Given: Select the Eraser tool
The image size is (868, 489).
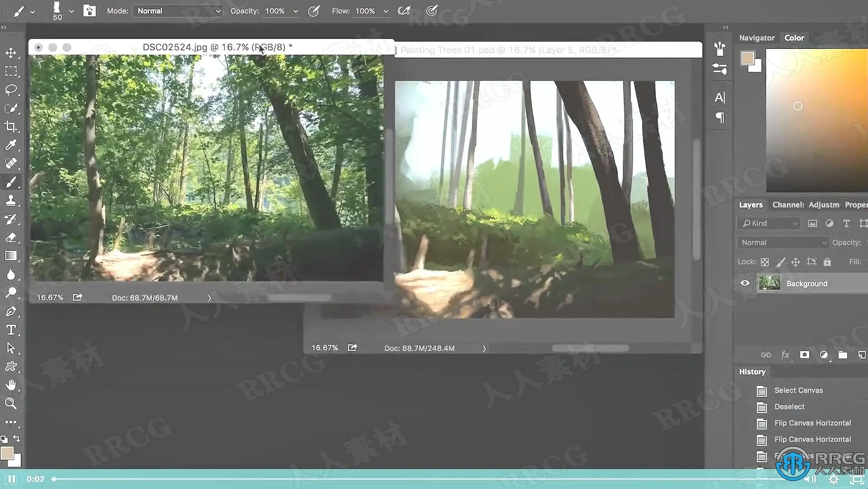Looking at the screenshot, I should [x=11, y=237].
